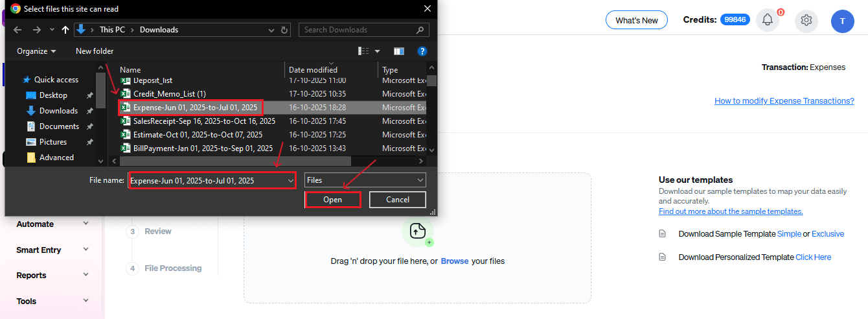Image resolution: width=868 pixels, height=319 pixels.
Task: Open Downloads folder in sidebar
Action: click(x=52, y=111)
